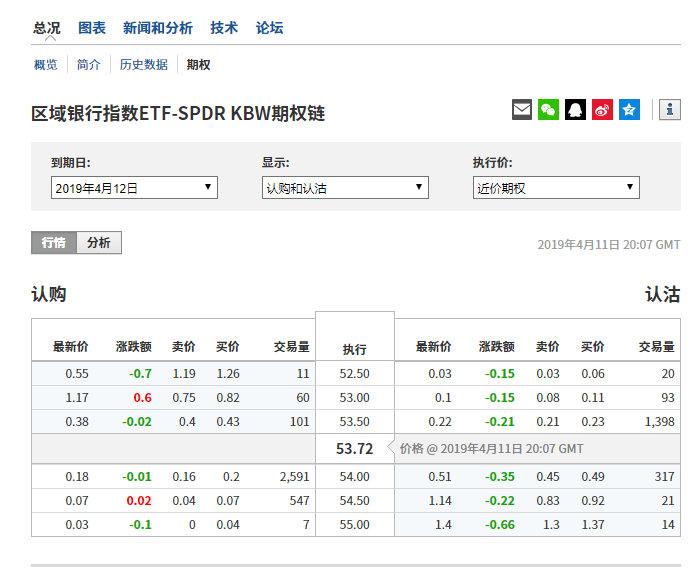Switch to the 图表 charts tab
This screenshot has height=574, width=695.
click(92, 28)
